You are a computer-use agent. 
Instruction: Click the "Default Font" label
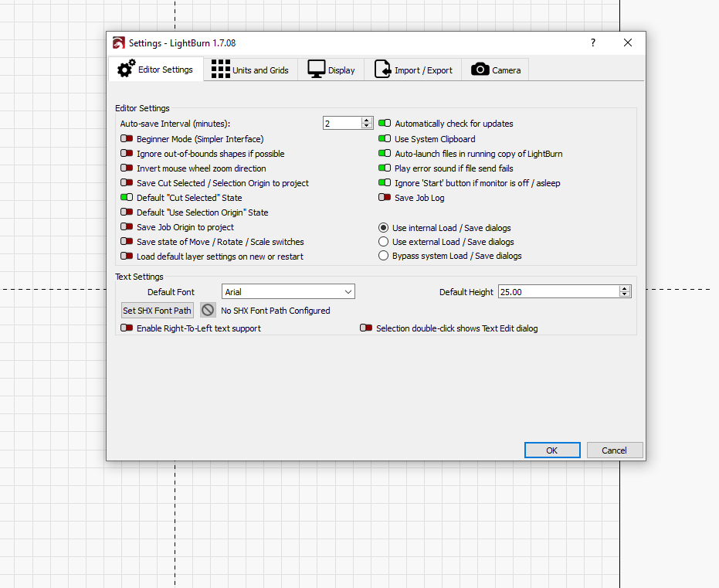(x=171, y=292)
